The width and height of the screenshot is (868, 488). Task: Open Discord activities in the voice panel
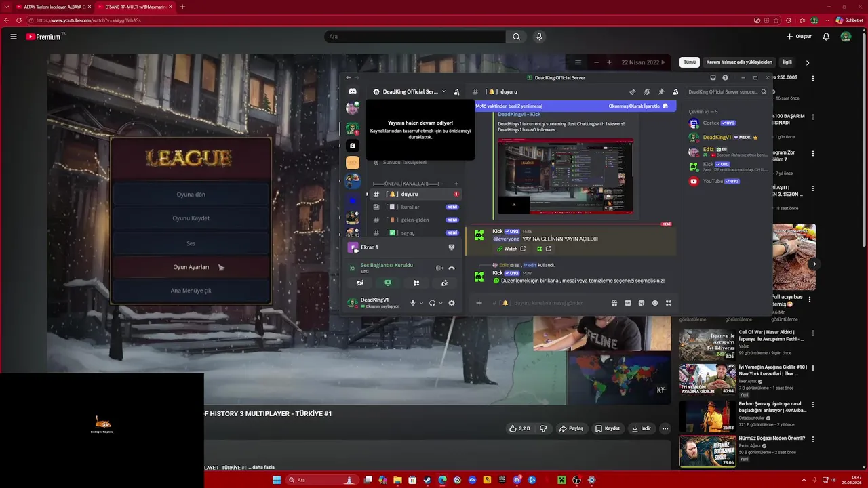[416, 283]
